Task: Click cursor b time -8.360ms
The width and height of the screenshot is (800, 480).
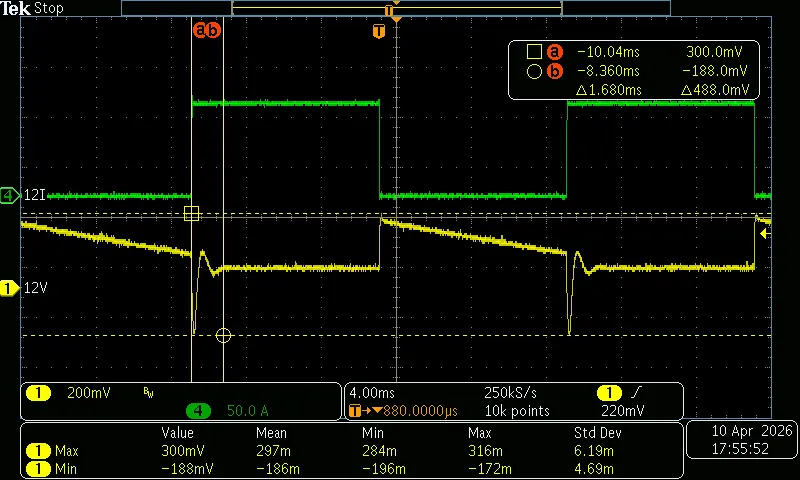Action: pos(608,71)
